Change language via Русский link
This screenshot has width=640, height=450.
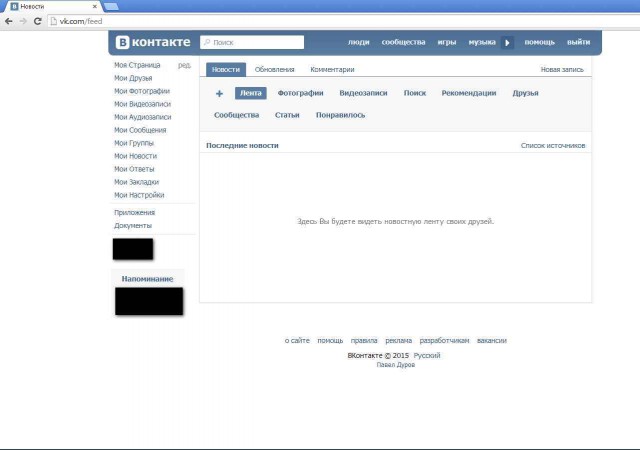[427, 355]
